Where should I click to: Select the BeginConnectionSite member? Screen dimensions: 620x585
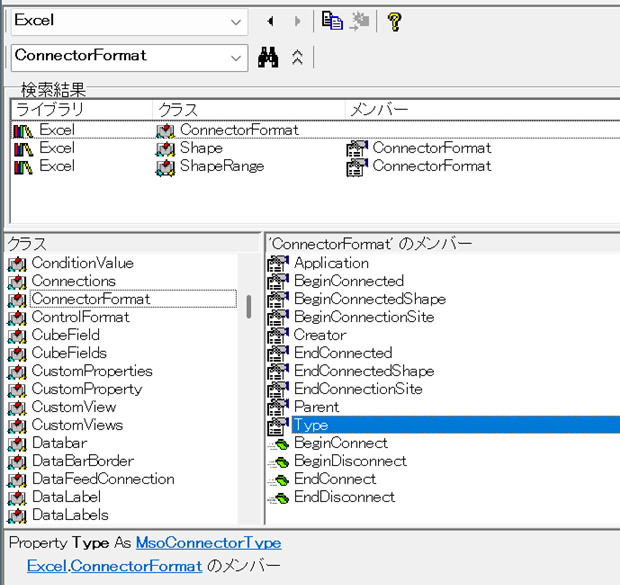[364, 317]
